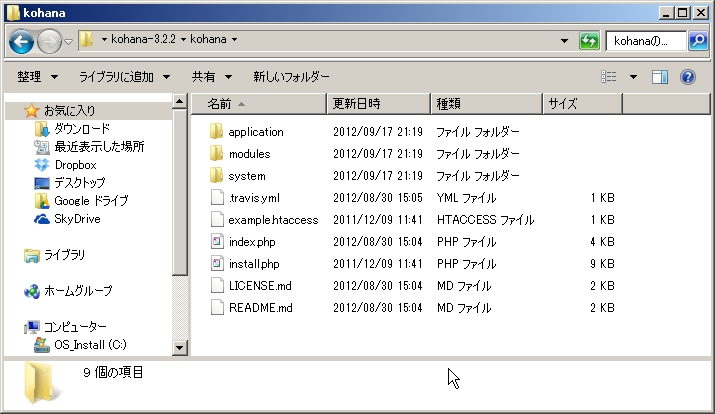Click the YML ファイル type cell
Screen dimensions: 715x414
(466, 198)
